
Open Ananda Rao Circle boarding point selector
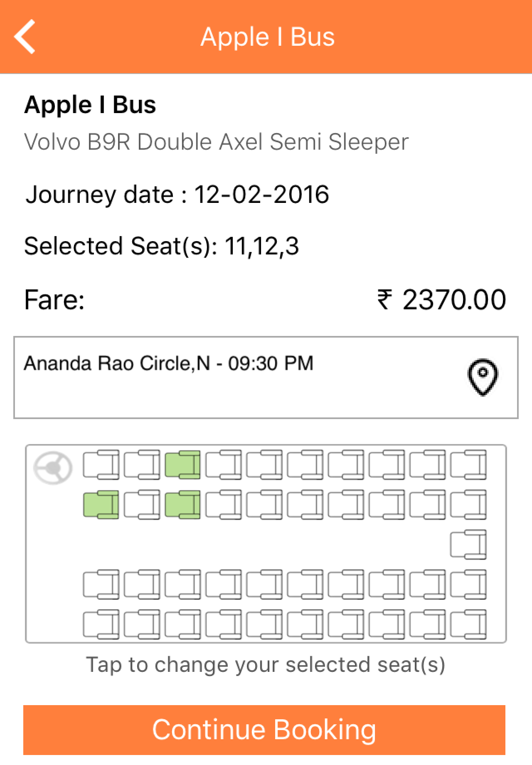click(266, 378)
